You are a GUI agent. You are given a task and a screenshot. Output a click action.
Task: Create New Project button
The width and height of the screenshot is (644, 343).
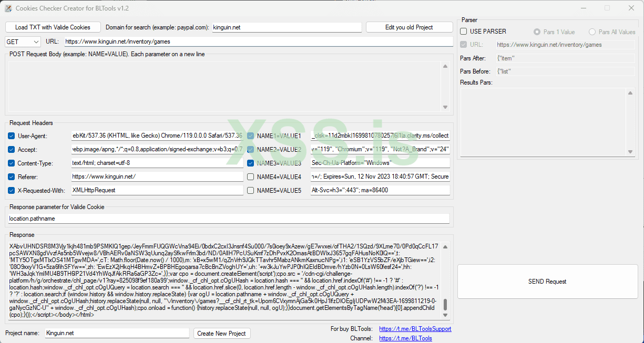[x=222, y=334]
